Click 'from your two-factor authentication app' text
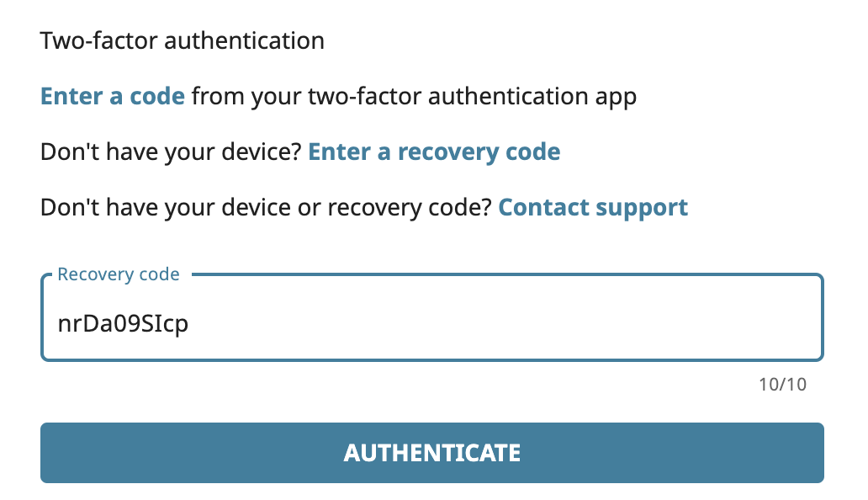Viewport: 868px width, 500px height. (x=414, y=96)
